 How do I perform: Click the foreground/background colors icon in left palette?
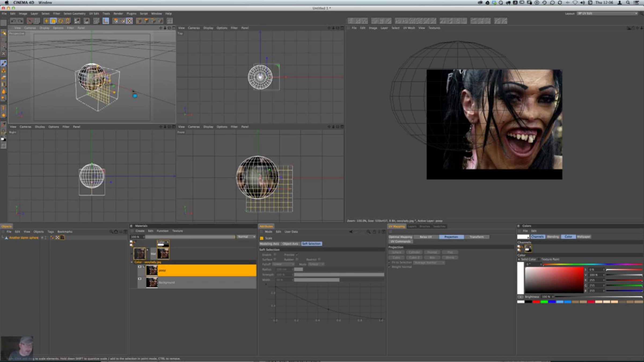coord(3,139)
